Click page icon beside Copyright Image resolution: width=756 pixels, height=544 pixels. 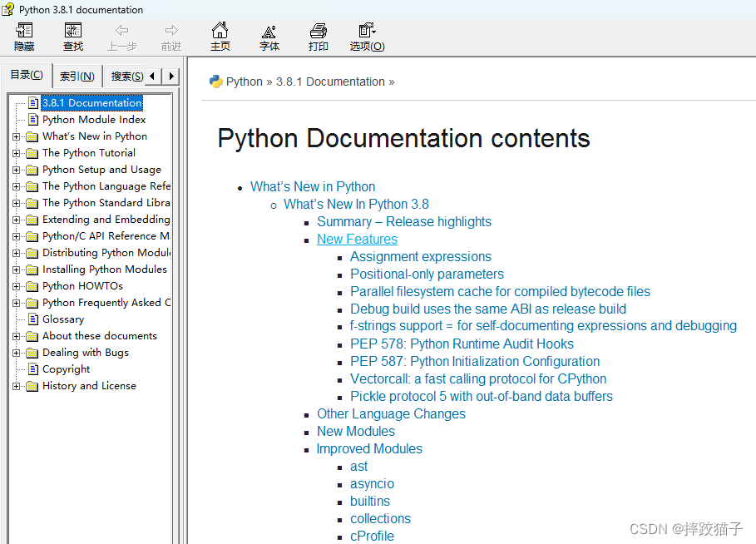pyautogui.click(x=33, y=369)
